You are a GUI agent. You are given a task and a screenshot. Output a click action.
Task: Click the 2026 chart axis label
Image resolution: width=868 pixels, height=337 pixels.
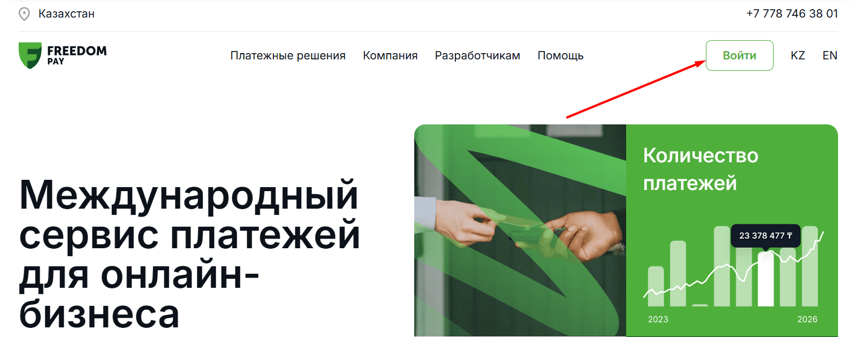(x=808, y=319)
